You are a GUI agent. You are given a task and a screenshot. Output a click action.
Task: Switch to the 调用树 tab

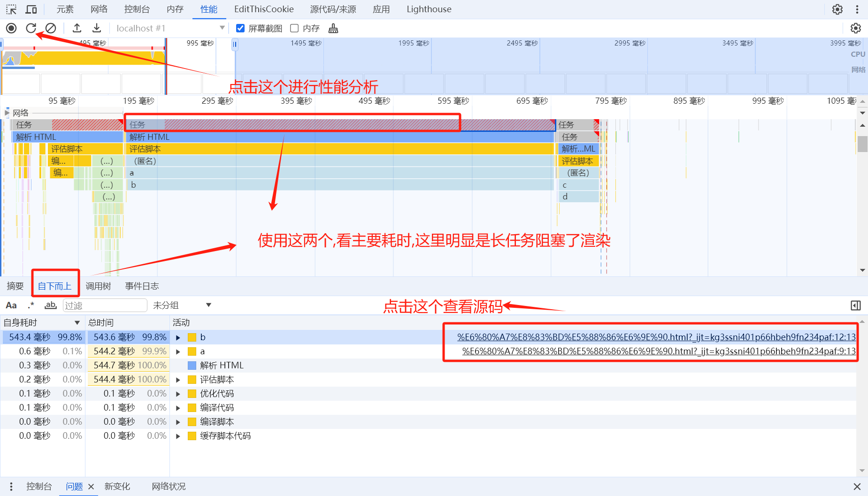(x=98, y=286)
